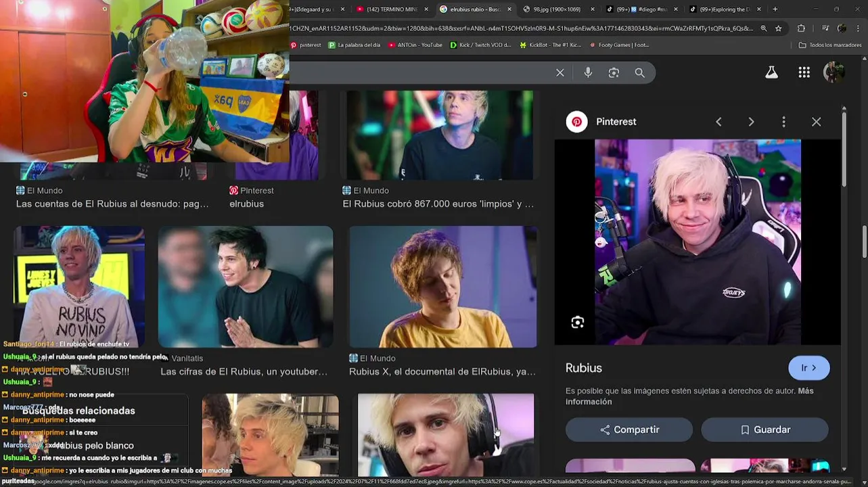Clear the search box with the X icon
The height and width of the screenshot is (487, 868).
click(560, 73)
